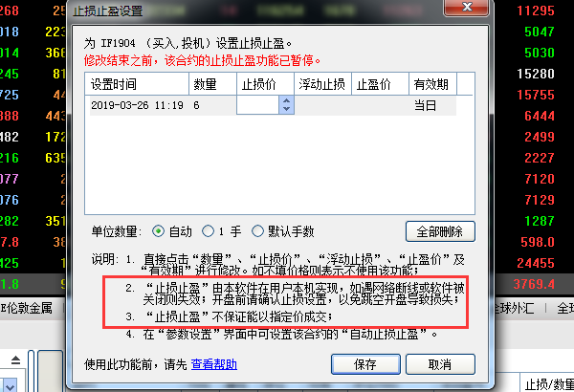Click the 当日 validity cell
The height and width of the screenshot is (392, 574).
coord(432,106)
